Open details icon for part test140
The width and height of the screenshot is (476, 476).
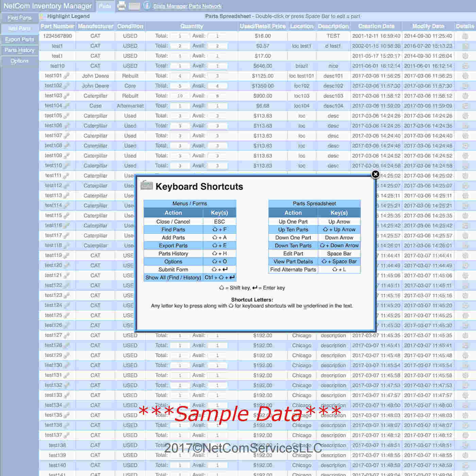click(465, 465)
